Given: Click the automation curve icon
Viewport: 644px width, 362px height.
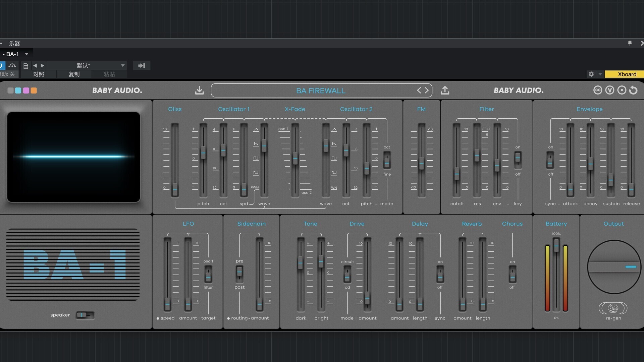Looking at the screenshot, I should coord(12,66).
